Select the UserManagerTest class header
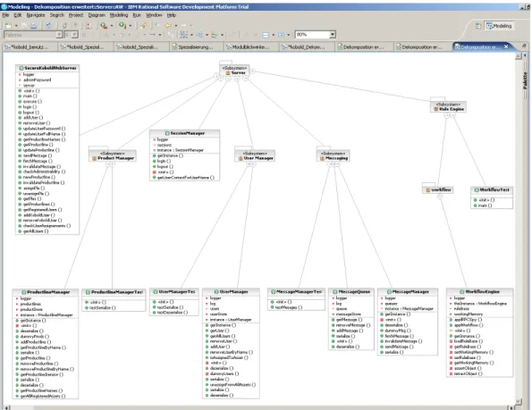This screenshot has width=532, height=410. point(174,292)
